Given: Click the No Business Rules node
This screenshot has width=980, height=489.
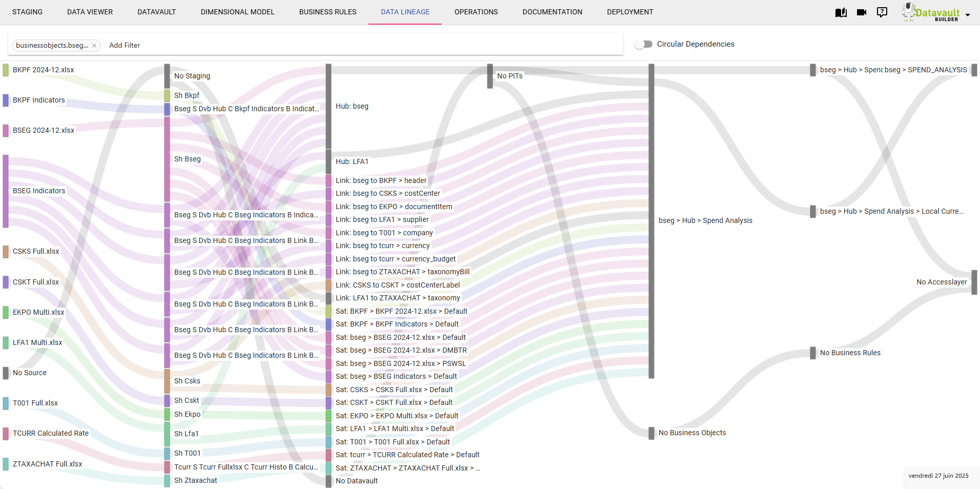Looking at the screenshot, I should 813,353.
